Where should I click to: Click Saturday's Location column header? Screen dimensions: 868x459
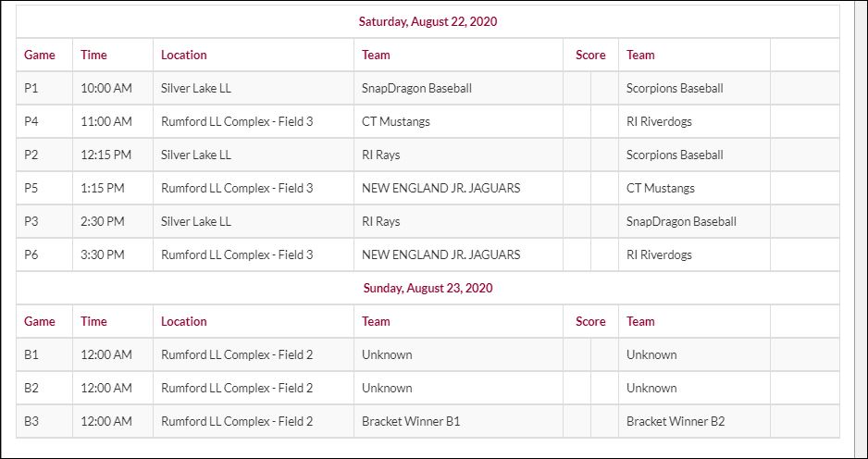coord(183,55)
